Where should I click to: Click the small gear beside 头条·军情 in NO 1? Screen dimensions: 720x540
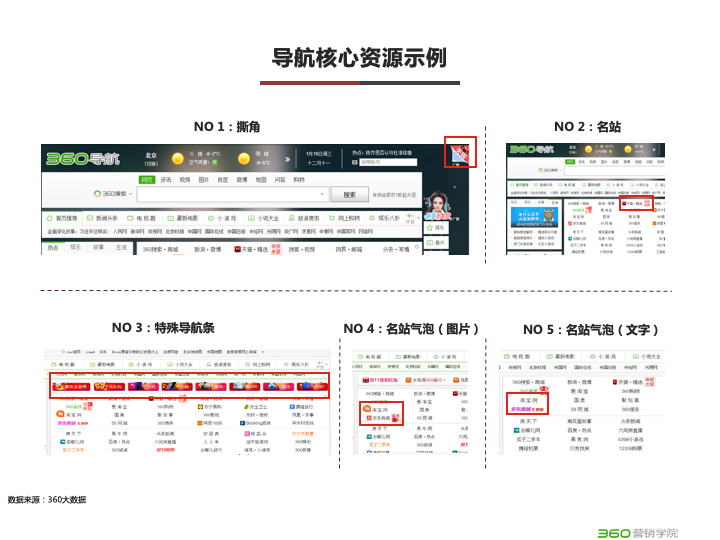click(x=417, y=247)
